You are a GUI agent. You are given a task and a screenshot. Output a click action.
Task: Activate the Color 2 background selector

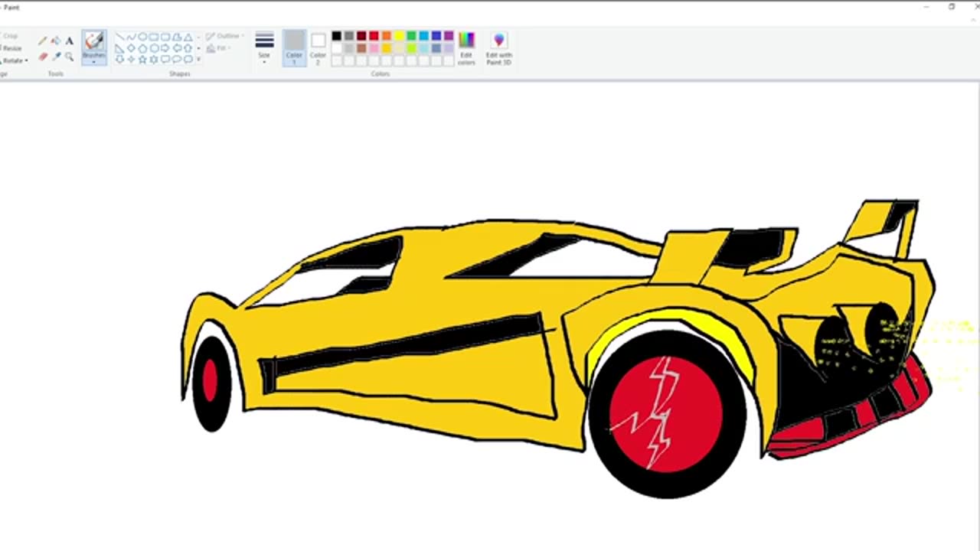coord(318,47)
